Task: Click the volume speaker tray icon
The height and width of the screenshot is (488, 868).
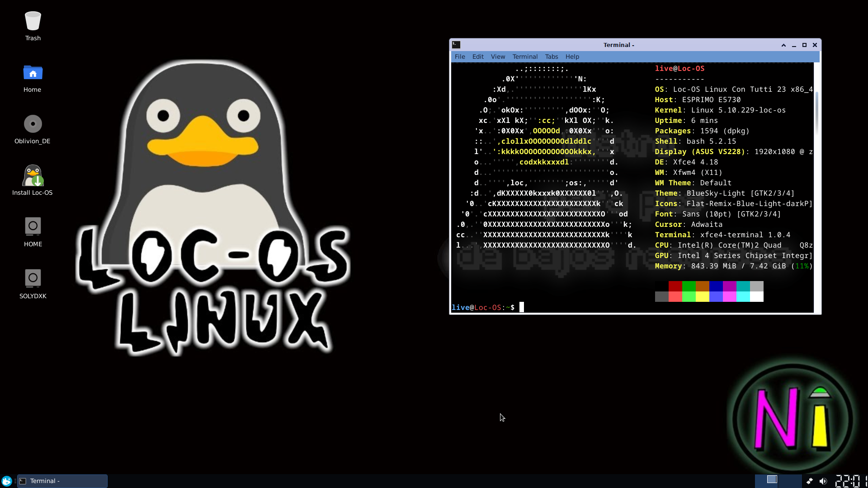Action: pos(823,481)
